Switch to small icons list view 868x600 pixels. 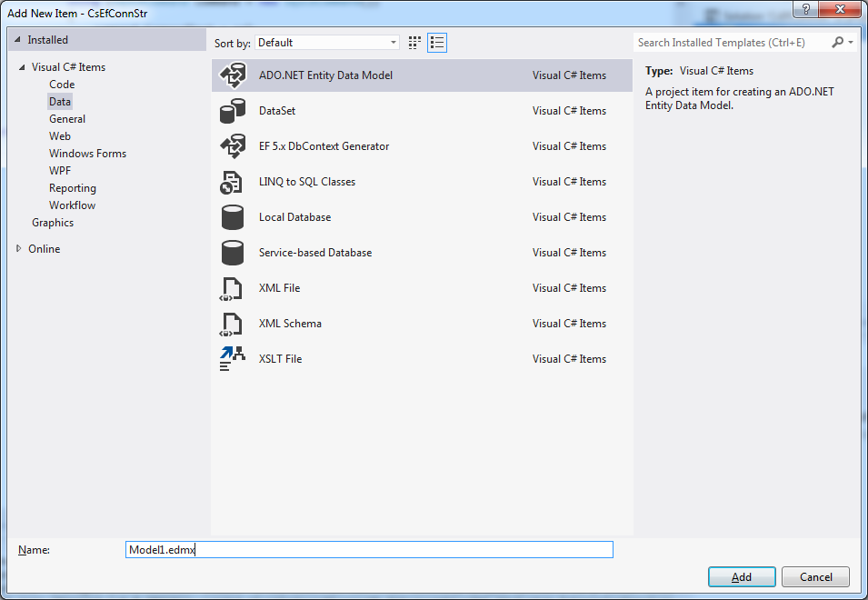(x=437, y=43)
